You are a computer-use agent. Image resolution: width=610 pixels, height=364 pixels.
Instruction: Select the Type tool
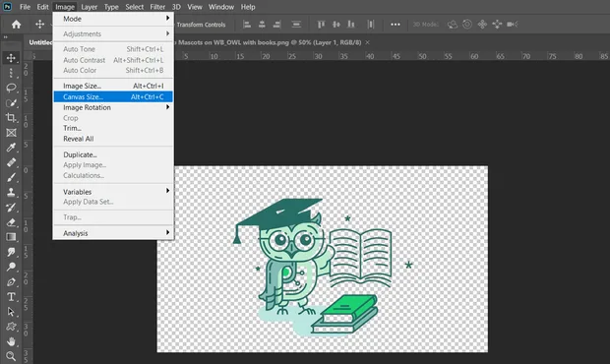tap(11, 297)
